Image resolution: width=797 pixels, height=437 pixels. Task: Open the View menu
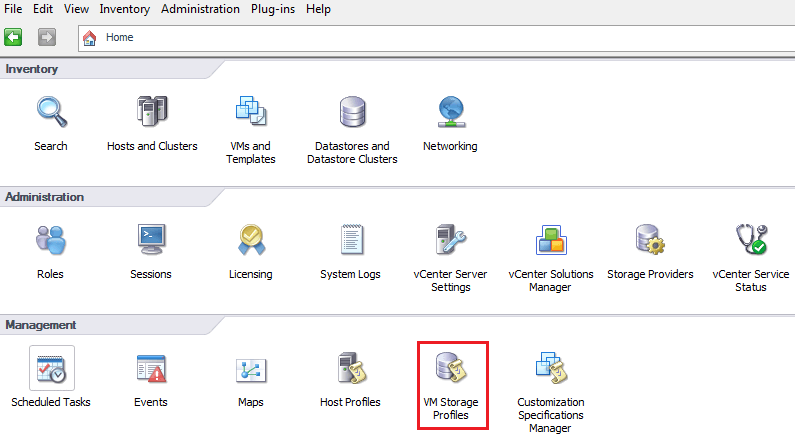click(76, 9)
